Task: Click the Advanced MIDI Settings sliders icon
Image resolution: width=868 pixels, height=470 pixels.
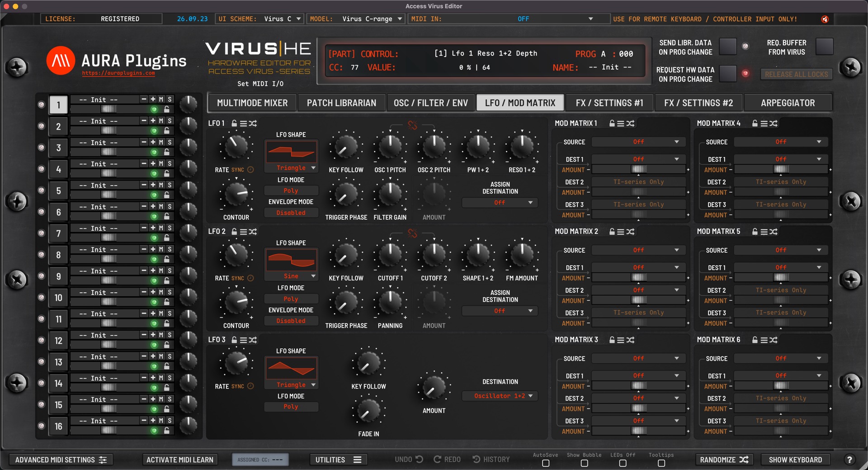Action: (x=103, y=460)
